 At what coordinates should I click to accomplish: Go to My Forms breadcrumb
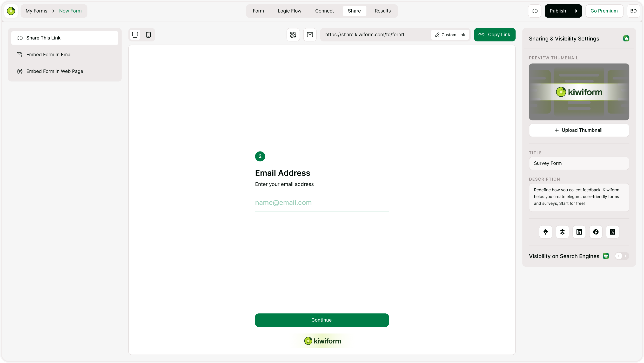[36, 11]
